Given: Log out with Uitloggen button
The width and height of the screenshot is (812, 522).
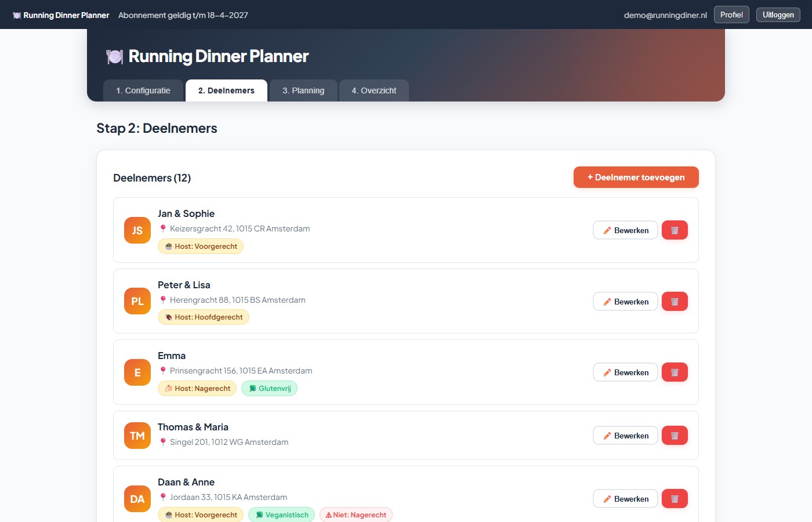Looking at the screenshot, I should tap(778, 14).
